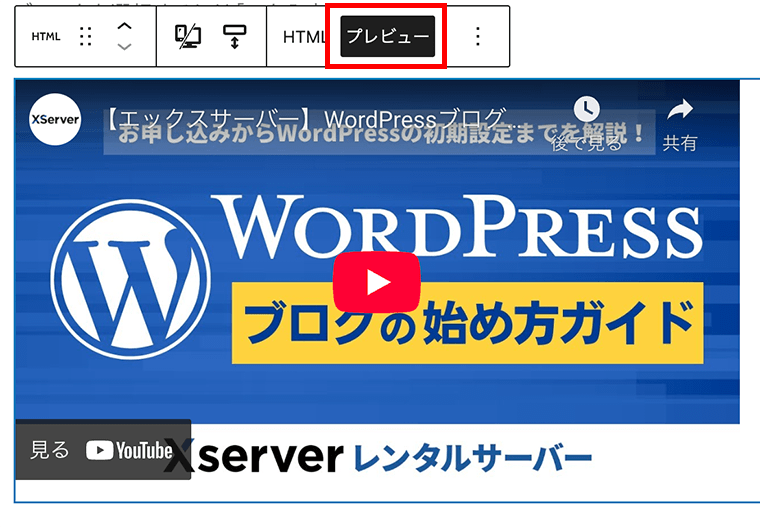The image size is (760, 528).
Task: Play the YouTube video
Action: point(377,282)
